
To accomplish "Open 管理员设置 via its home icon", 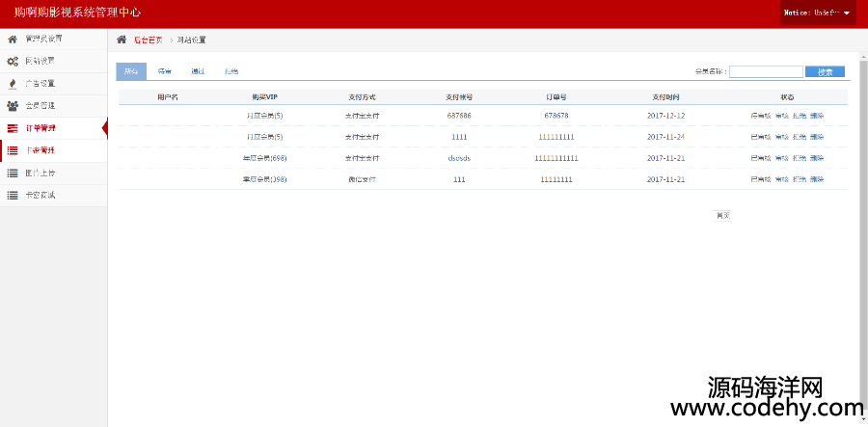I will (x=13, y=40).
